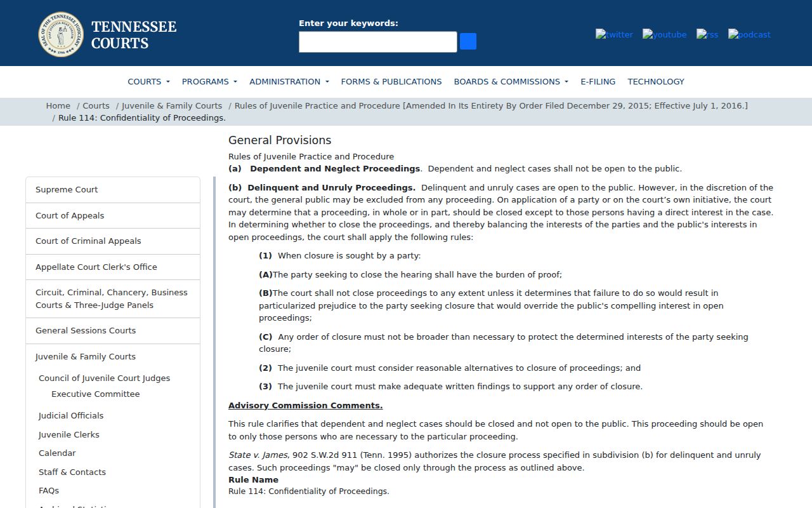Click the General Provisions heading
The width and height of the screenshot is (812, 508).
[x=280, y=140]
